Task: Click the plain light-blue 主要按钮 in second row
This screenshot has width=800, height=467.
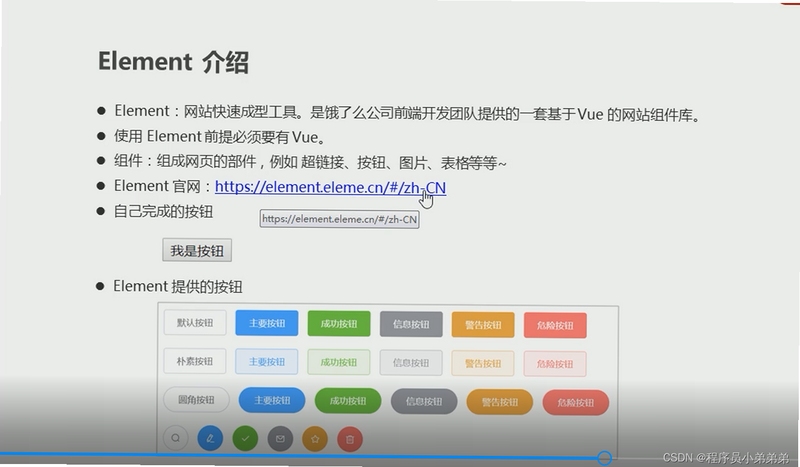Action: coord(267,362)
